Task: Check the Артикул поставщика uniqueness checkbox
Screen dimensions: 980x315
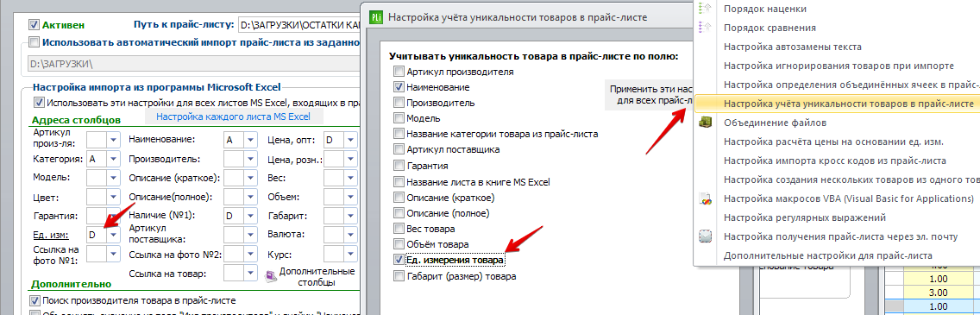Action: point(399,150)
